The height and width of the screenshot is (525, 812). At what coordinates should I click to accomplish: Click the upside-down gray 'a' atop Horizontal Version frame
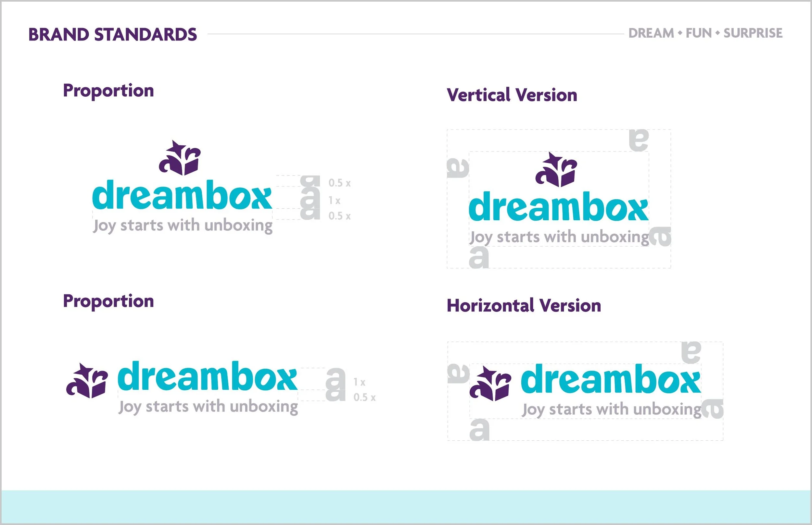point(691,352)
